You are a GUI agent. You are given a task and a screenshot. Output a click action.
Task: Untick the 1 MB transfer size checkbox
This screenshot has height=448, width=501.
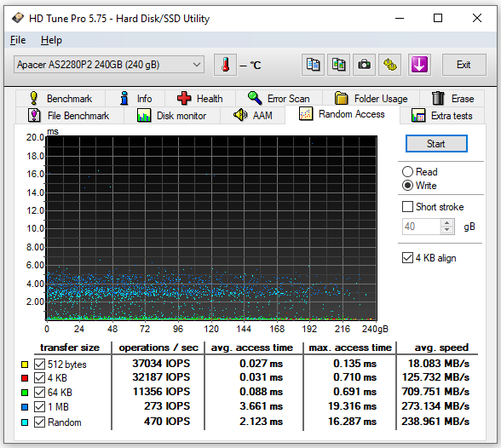click(x=39, y=407)
